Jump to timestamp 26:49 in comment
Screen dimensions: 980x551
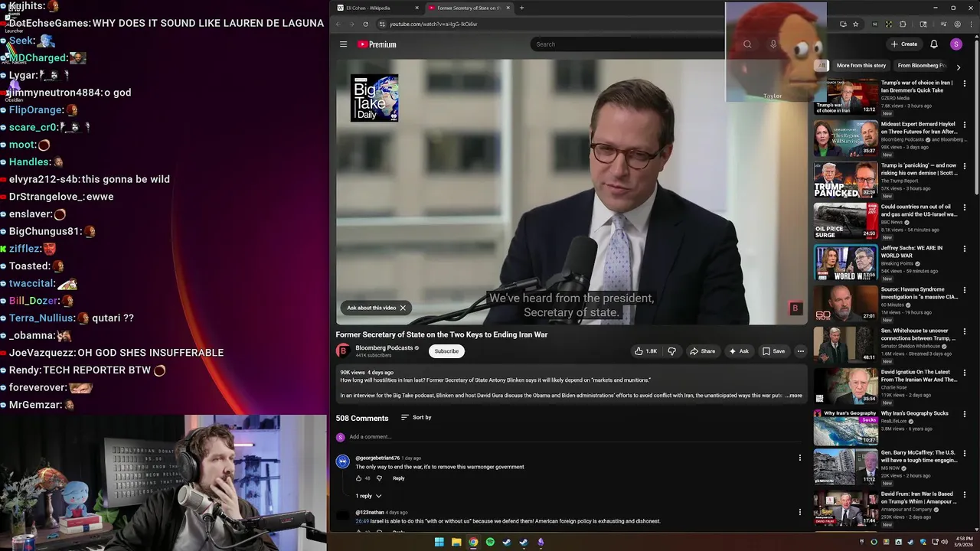pyautogui.click(x=361, y=521)
